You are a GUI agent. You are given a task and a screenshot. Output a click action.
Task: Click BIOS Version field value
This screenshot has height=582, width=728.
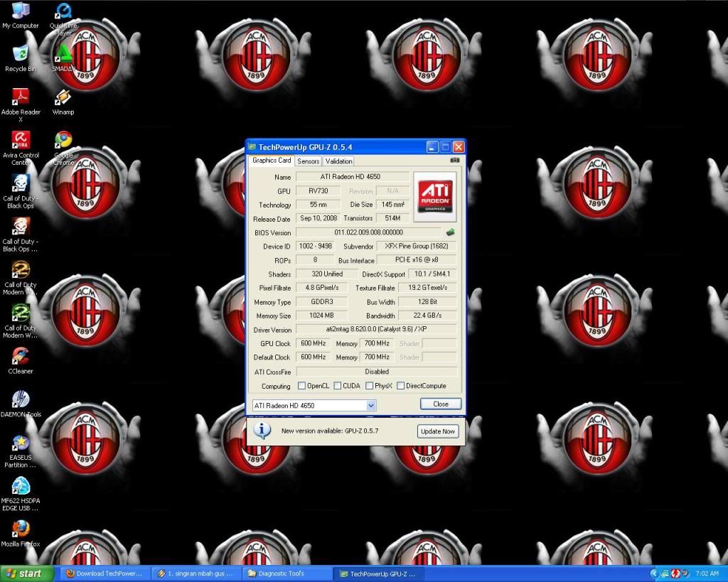tap(369, 232)
